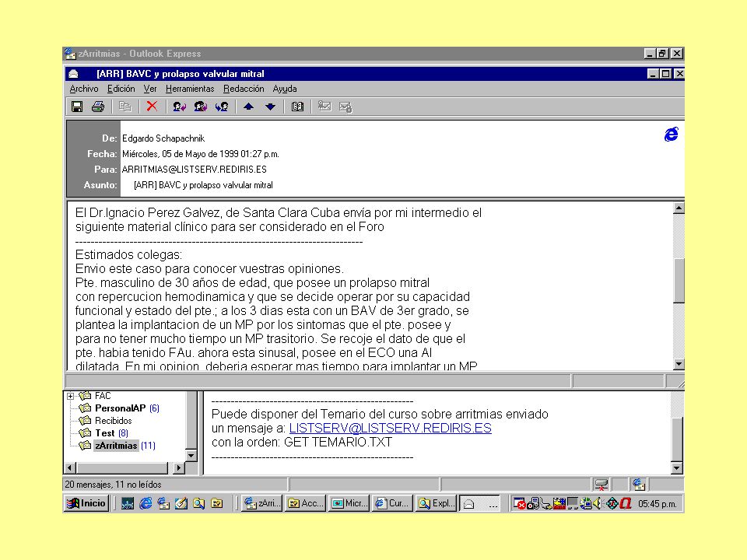Open the Ver menu

pyautogui.click(x=150, y=89)
